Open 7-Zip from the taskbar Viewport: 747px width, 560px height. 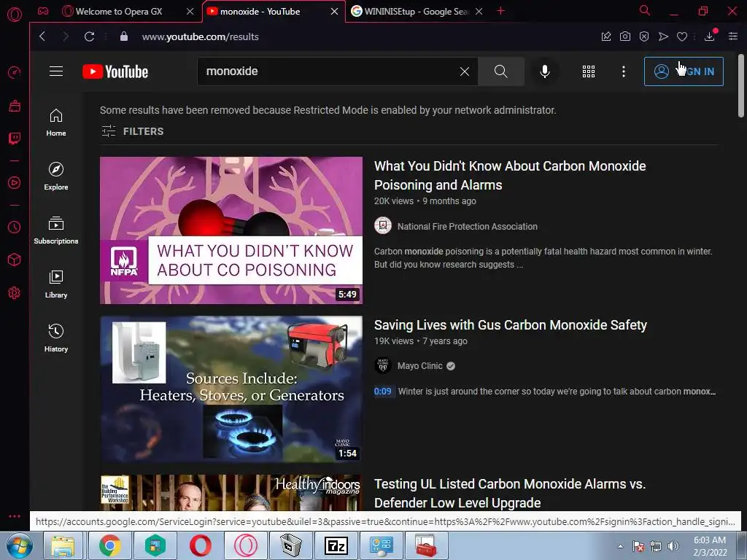336,545
